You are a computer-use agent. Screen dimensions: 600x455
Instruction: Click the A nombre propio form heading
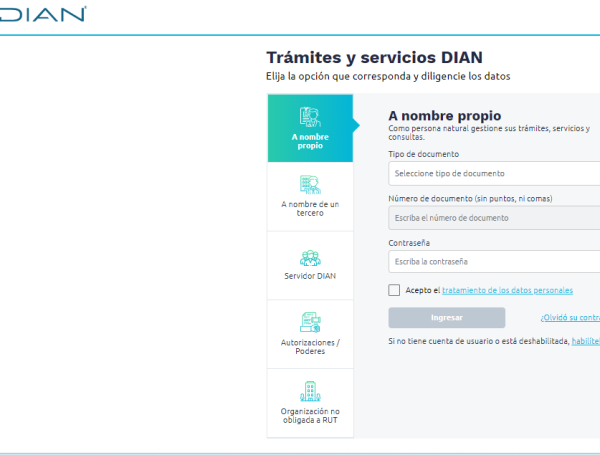(x=445, y=116)
